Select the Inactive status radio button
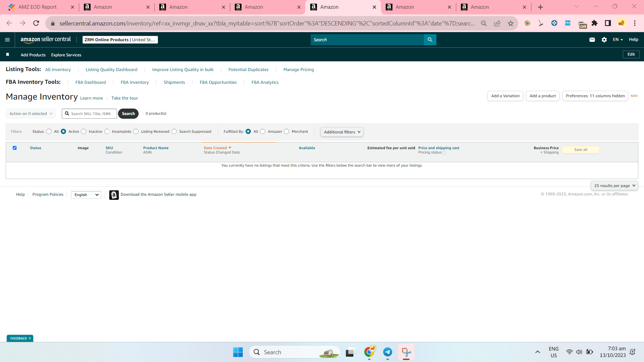The width and height of the screenshot is (644, 362). point(84,131)
